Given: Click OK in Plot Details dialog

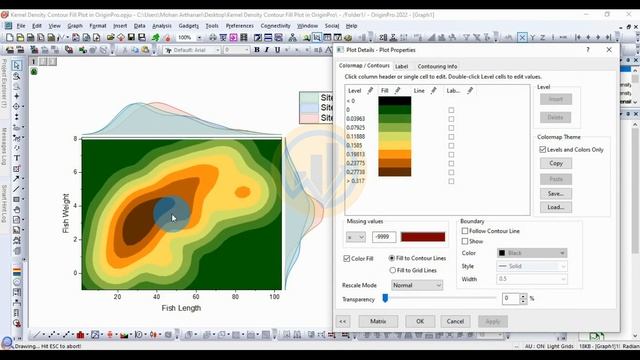Looking at the screenshot, I should (x=420, y=321).
